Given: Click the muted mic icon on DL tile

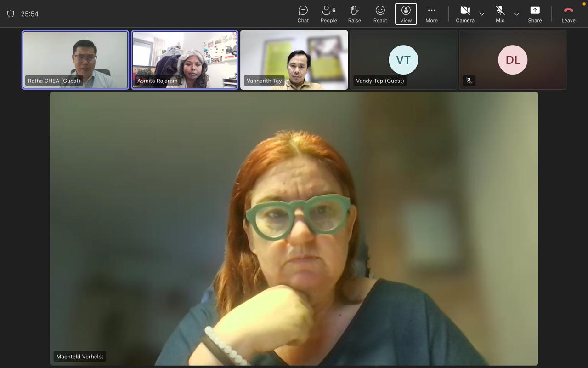Looking at the screenshot, I should (469, 80).
